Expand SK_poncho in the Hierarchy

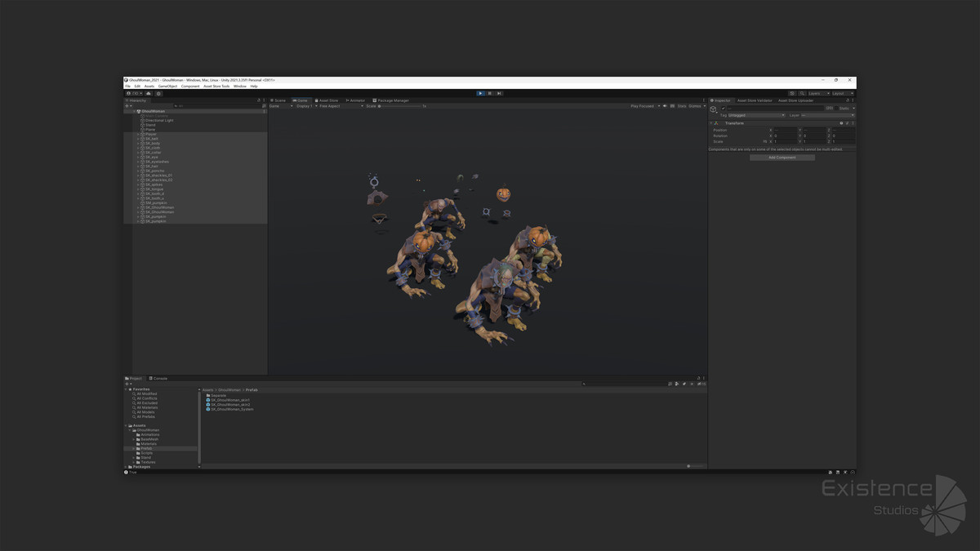tap(139, 171)
